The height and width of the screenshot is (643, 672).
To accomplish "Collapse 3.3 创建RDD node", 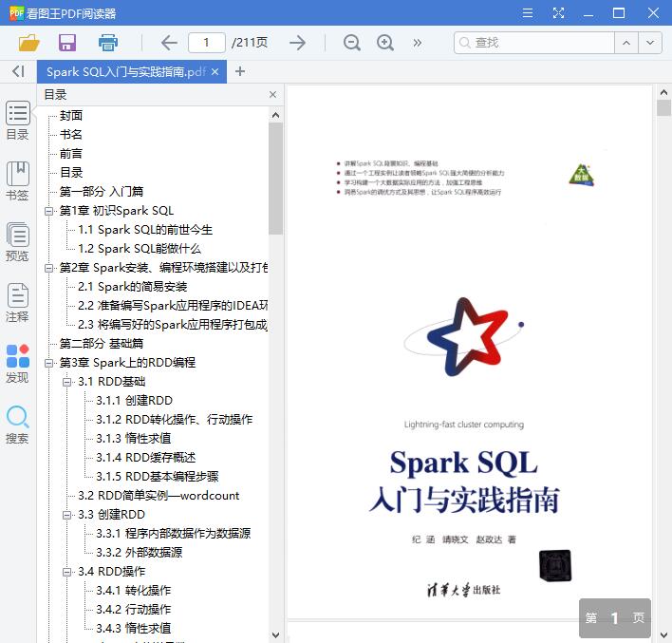I will [66, 515].
